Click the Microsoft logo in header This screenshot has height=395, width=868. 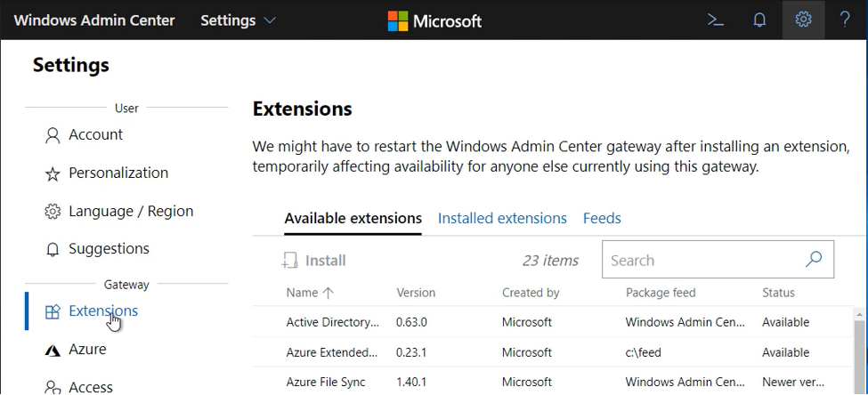pyautogui.click(x=434, y=20)
